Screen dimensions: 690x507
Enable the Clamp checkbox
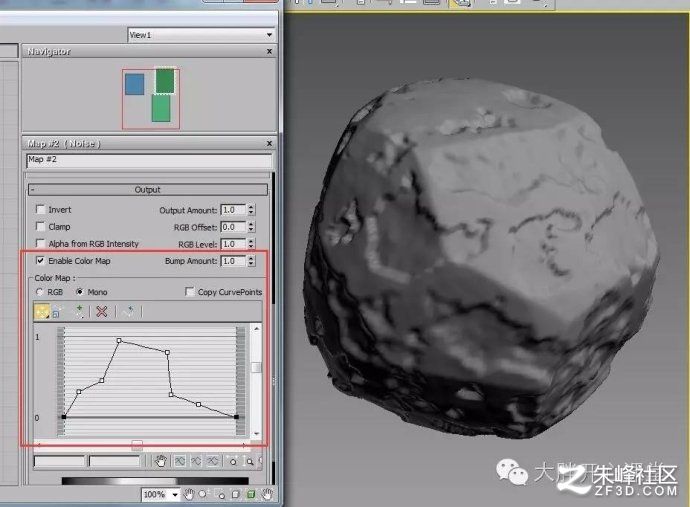pyautogui.click(x=40, y=227)
